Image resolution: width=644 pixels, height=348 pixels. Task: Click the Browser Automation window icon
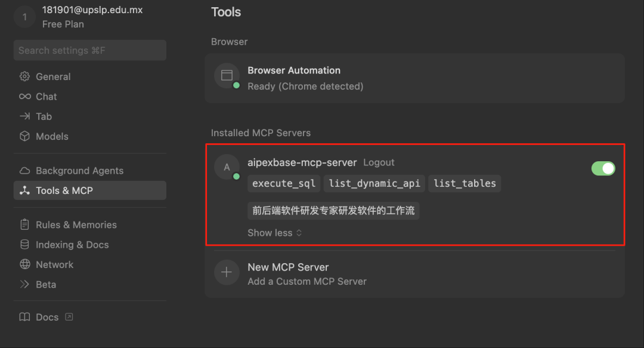(x=227, y=75)
